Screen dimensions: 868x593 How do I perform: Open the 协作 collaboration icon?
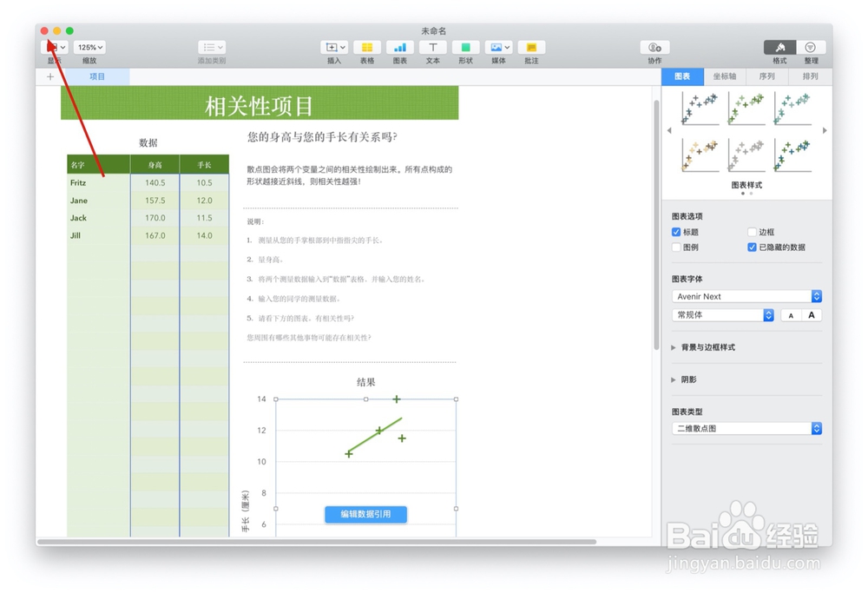654,48
